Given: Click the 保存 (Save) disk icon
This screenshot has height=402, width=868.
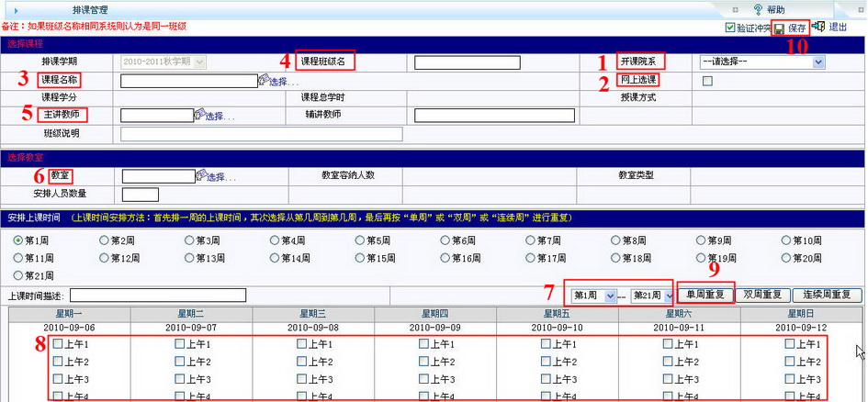Looking at the screenshot, I should point(779,28).
